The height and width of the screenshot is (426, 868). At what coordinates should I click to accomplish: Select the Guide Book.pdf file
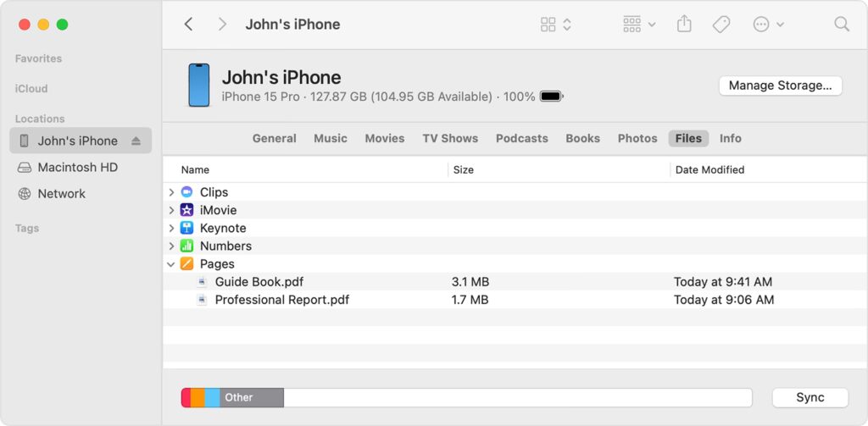[259, 282]
